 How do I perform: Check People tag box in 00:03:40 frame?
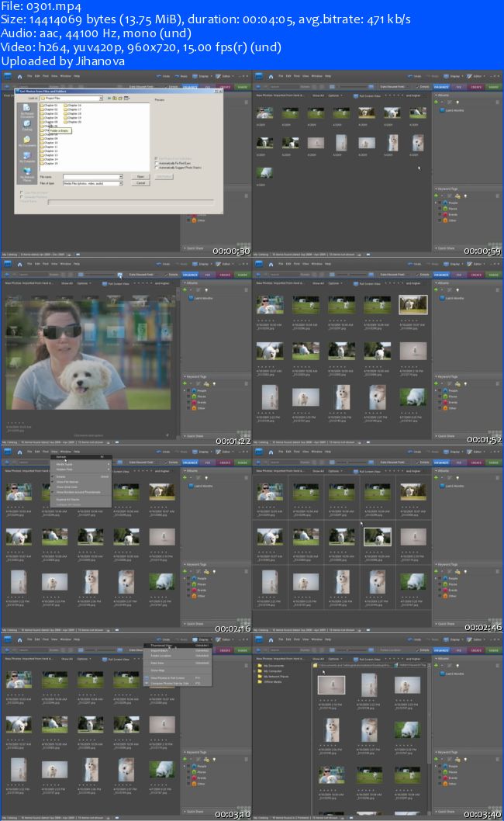pyautogui.click(x=440, y=766)
